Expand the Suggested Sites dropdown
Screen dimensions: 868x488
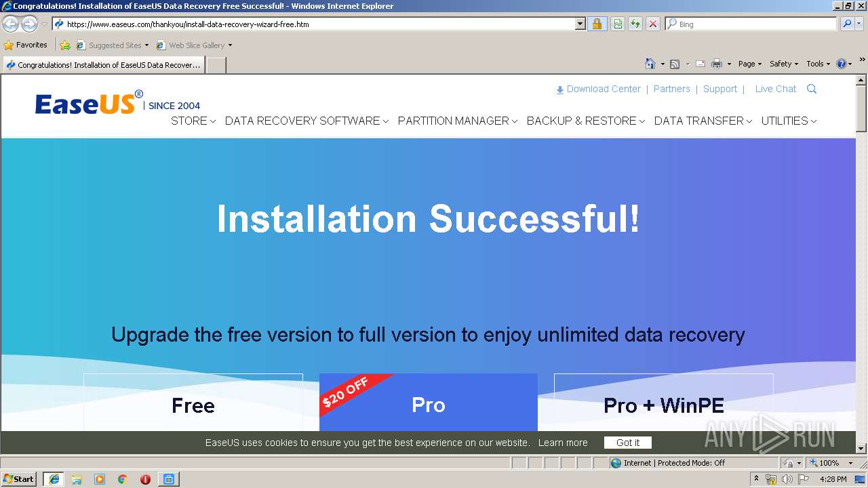[146, 45]
